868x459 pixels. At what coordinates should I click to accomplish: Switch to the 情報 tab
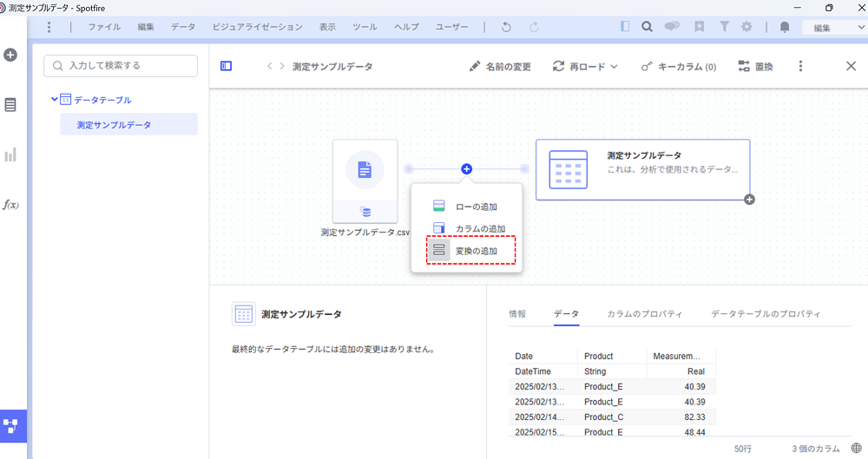tap(517, 314)
